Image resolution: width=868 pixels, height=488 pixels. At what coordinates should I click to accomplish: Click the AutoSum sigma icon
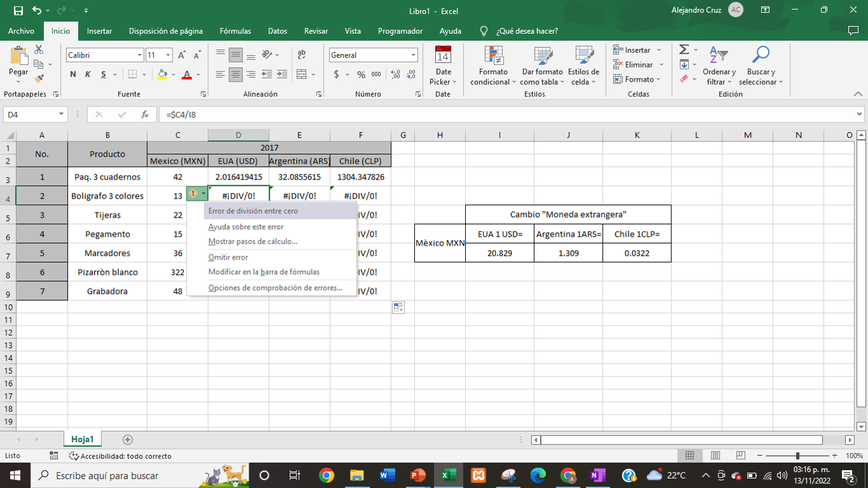click(684, 50)
